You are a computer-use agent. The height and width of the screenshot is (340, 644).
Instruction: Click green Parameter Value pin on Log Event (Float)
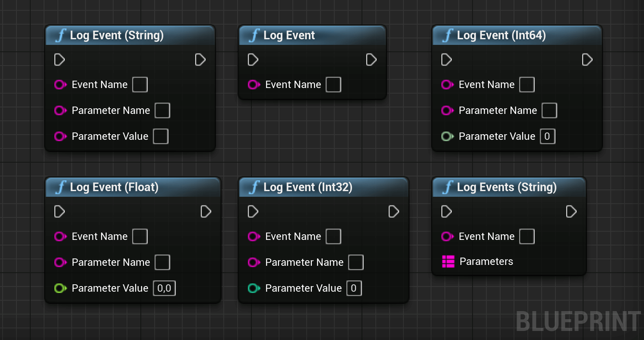[60, 288]
